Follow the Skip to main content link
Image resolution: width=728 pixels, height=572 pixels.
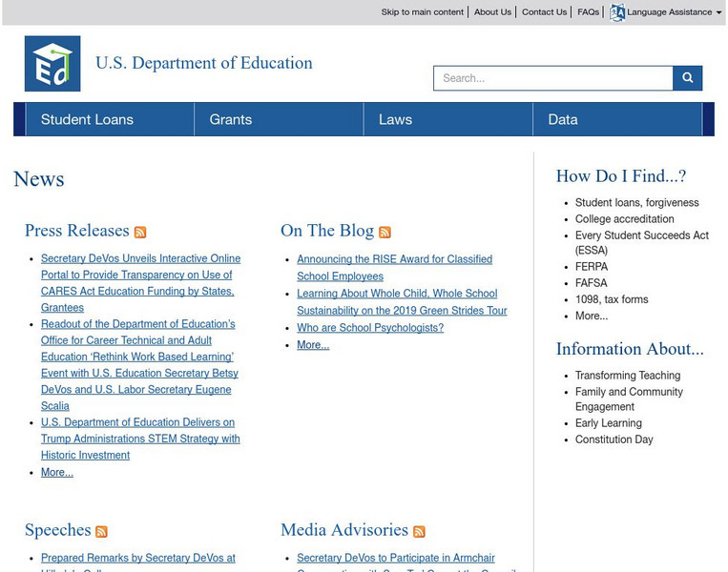[x=422, y=12]
